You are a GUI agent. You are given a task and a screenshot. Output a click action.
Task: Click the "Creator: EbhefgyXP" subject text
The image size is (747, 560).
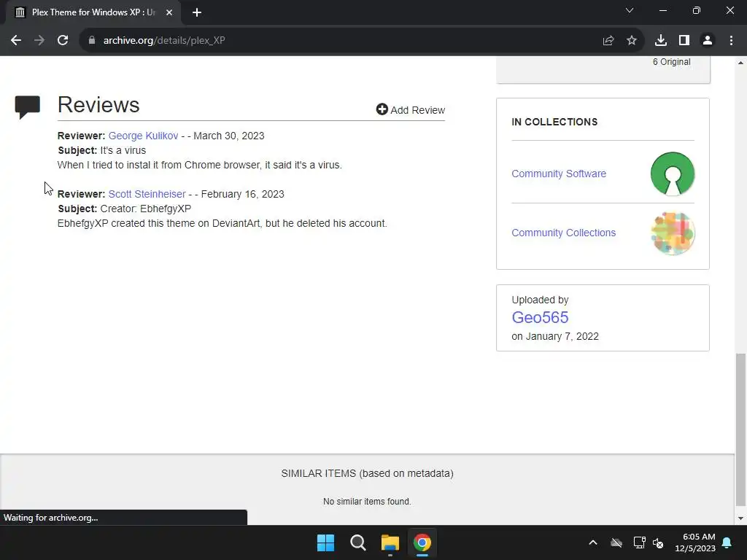point(145,209)
